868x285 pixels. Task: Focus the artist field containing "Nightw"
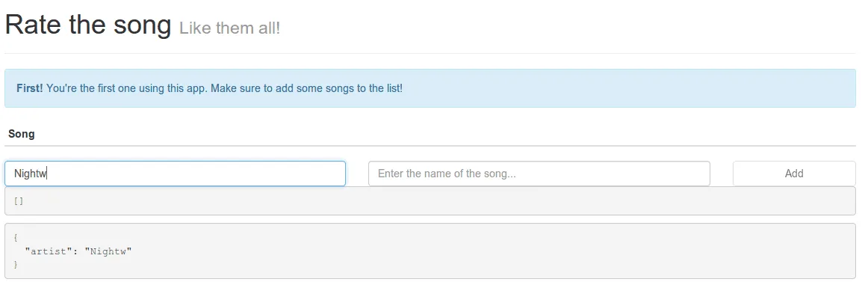[x=175, y=174]
